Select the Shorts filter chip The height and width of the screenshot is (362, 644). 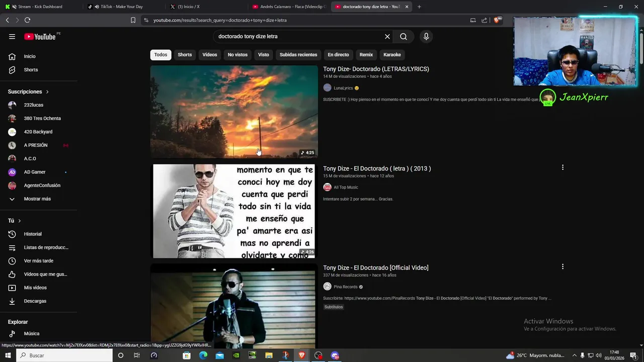185,55
